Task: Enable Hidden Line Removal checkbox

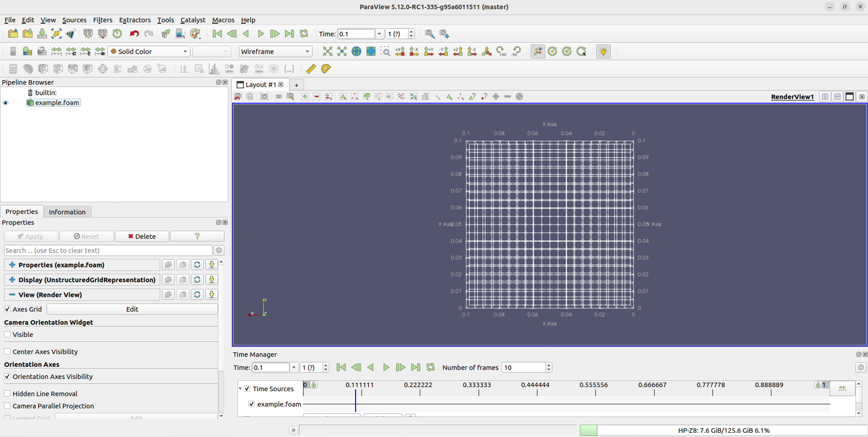Action: pos(8,394)
